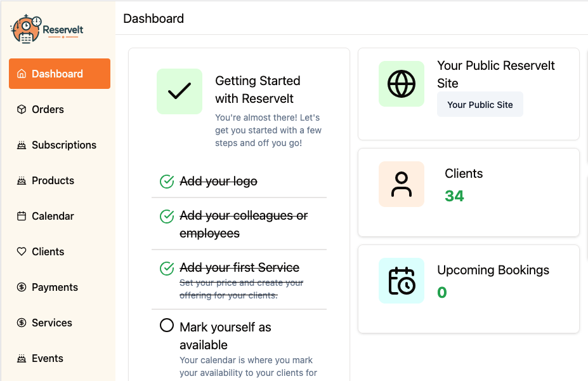This screenshot has height=381, width=588.
Task: Open the Clients count showing 34
Action: pyautogui.click(x=454, y=196)
